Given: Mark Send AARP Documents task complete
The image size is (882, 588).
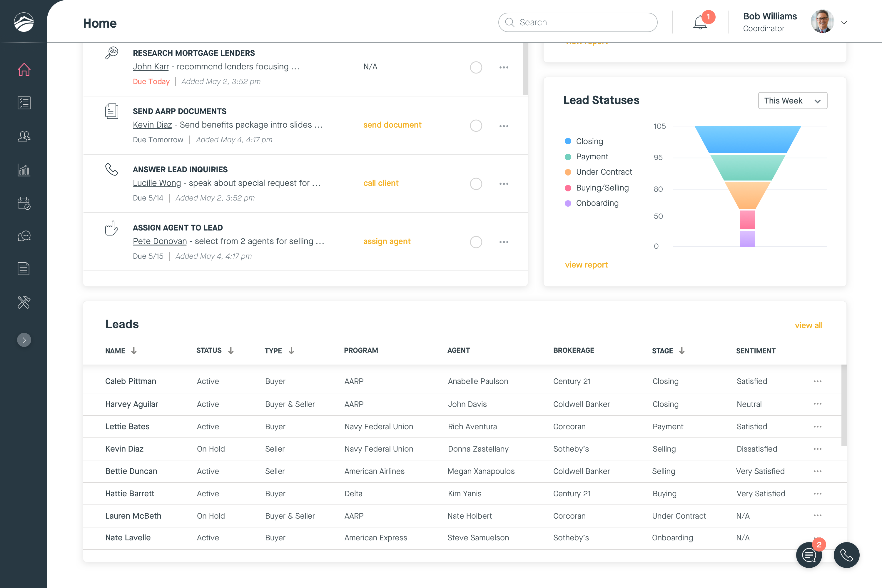Looking at the screenshot, I should point(476,126).
